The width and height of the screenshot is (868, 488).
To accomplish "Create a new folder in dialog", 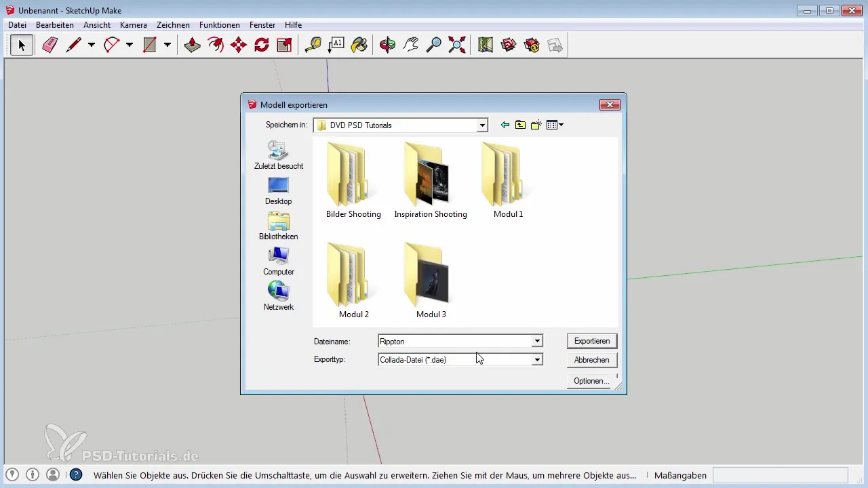I will 536,125.
